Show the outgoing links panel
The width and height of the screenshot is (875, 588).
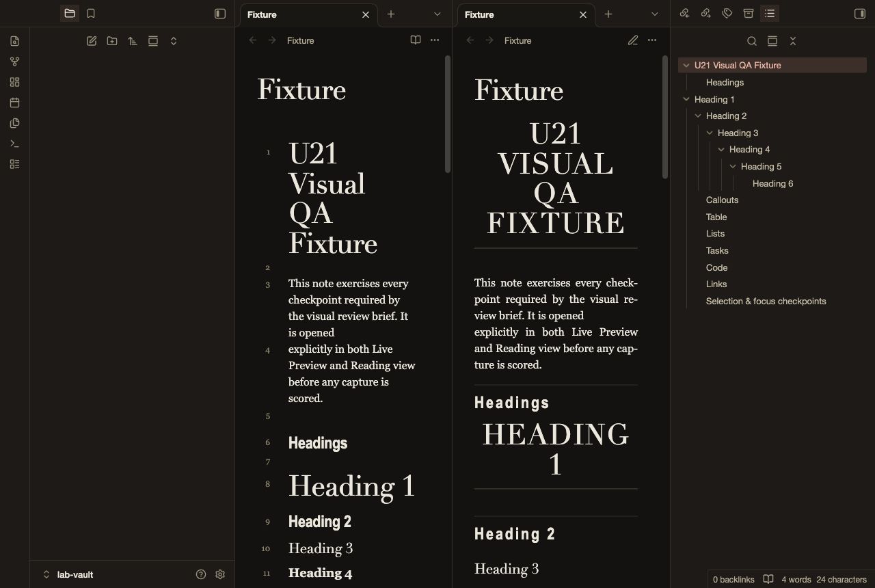pyautogui.click(x=706, y=14)
